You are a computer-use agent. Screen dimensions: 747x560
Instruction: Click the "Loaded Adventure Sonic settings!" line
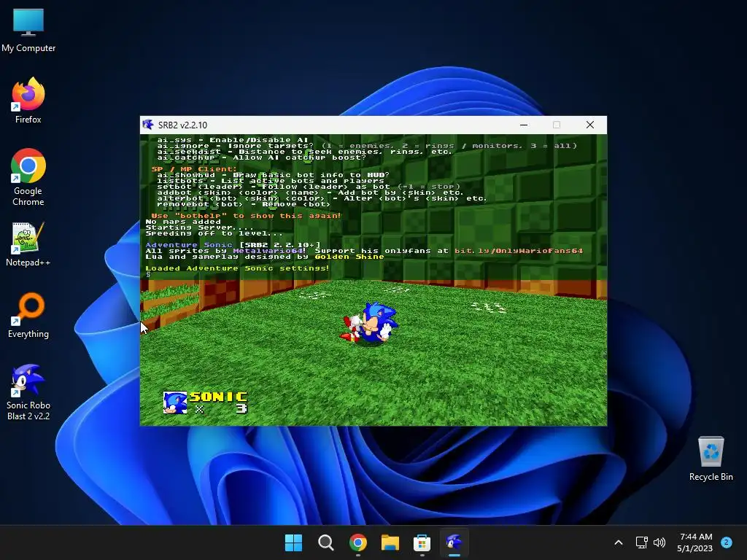tap(237, 268)
